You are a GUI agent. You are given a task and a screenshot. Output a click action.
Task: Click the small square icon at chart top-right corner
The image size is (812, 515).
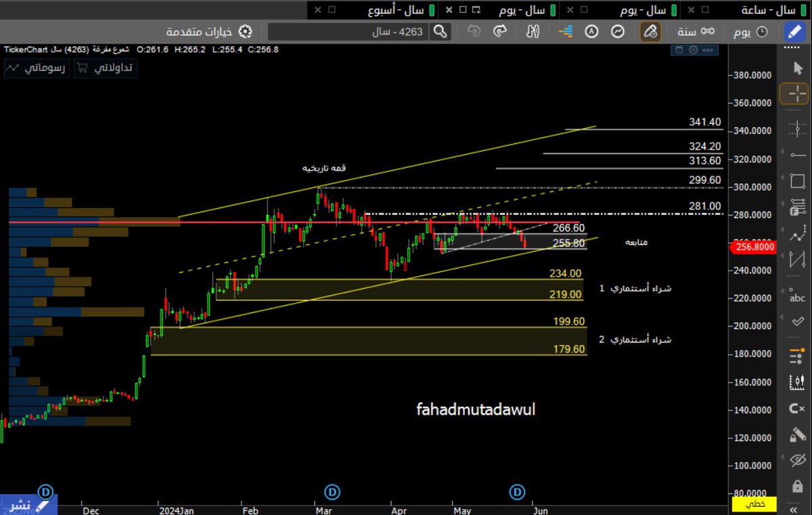(679, 50)
